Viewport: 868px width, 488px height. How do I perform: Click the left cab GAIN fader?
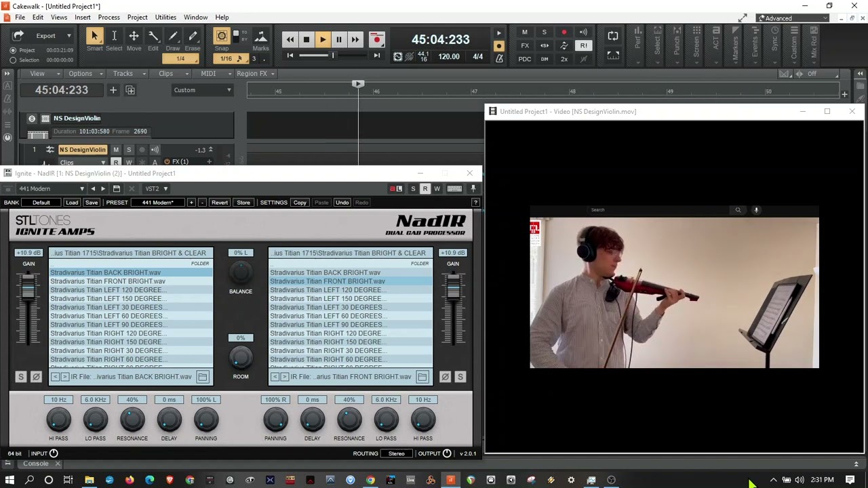[28, 288]
